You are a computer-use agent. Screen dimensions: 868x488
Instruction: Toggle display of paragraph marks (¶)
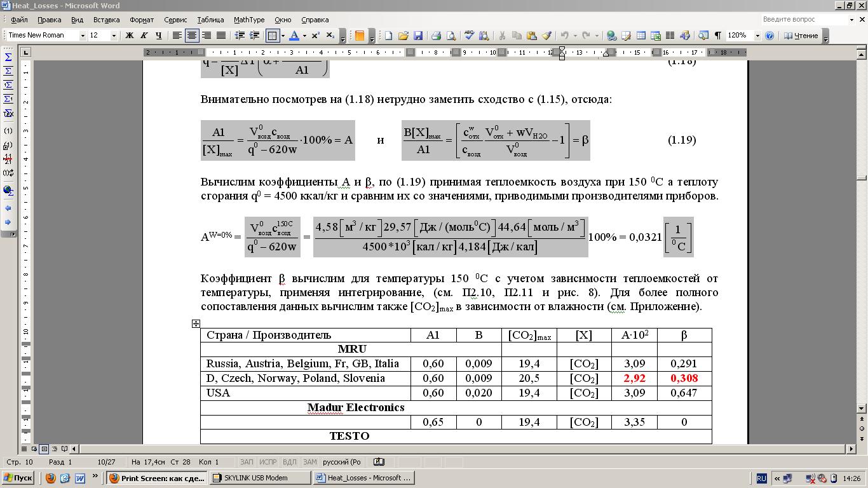pyautogui.click(x=717, y=36)
